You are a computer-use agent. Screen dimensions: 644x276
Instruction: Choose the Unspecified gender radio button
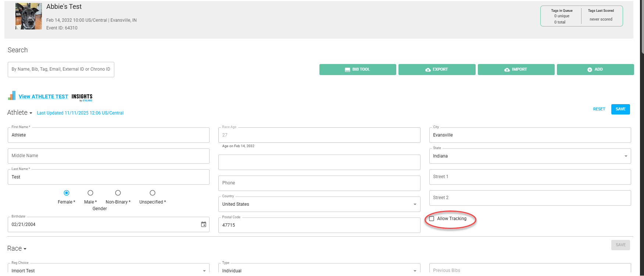(153, 193)
